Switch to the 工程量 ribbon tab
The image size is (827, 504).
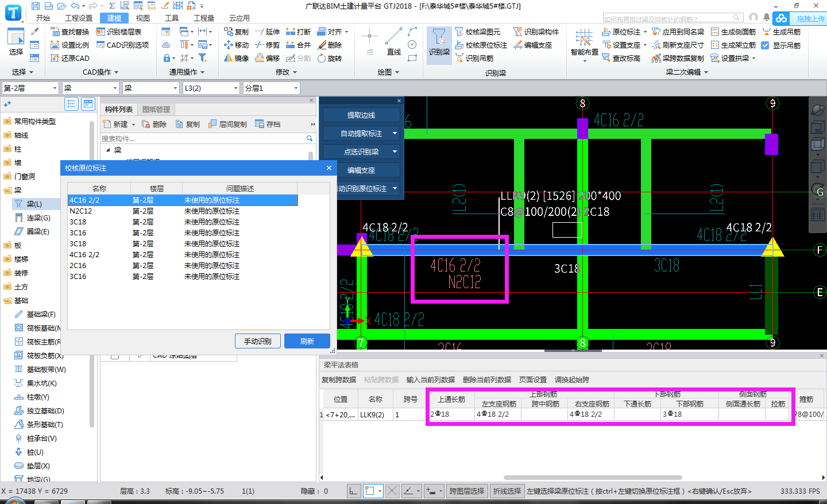204,18
